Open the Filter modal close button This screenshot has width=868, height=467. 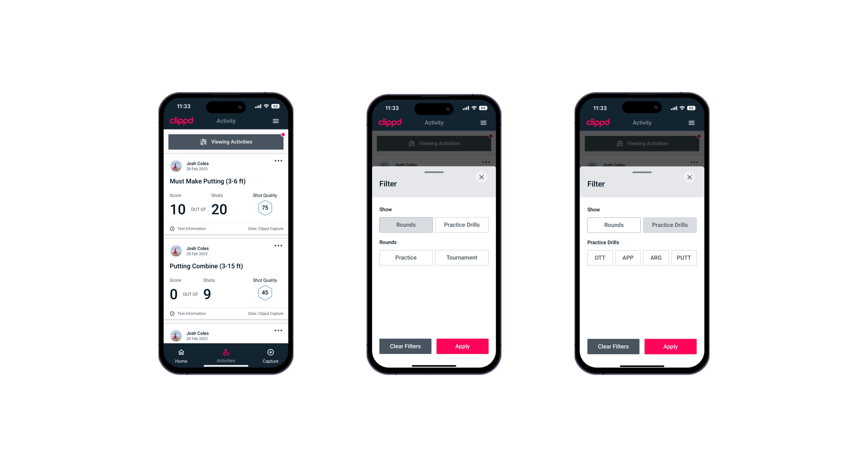(482, 177)
